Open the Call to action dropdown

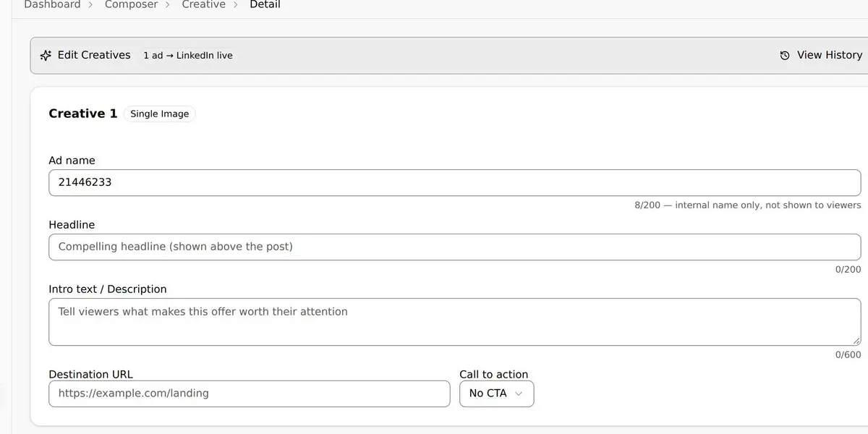496,393
